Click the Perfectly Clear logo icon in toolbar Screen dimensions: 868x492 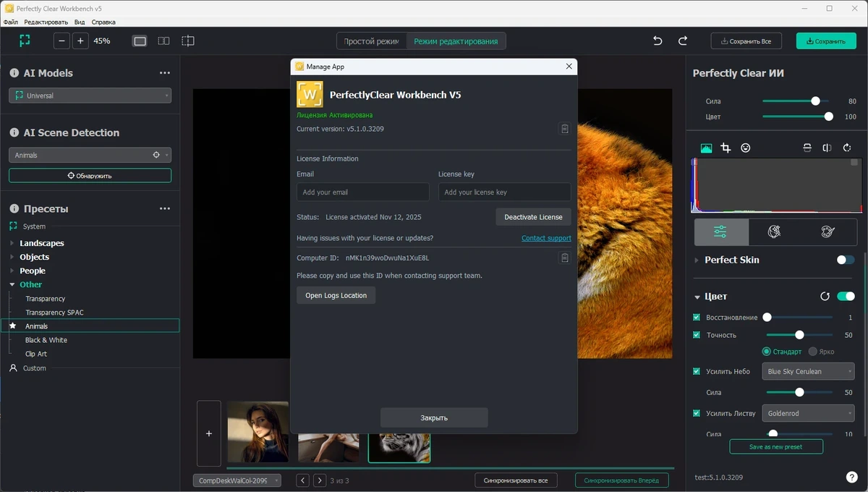point(25,41)
